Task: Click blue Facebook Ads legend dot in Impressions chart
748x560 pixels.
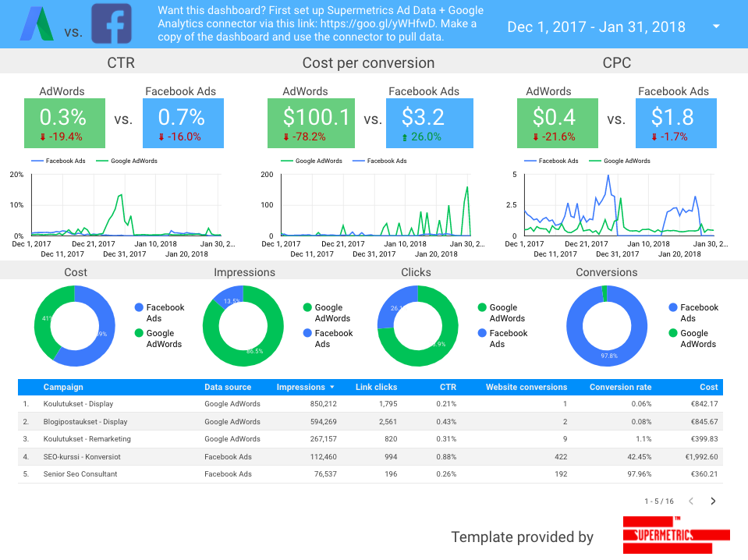Action: pyautogui.click(x=307, y=333)
